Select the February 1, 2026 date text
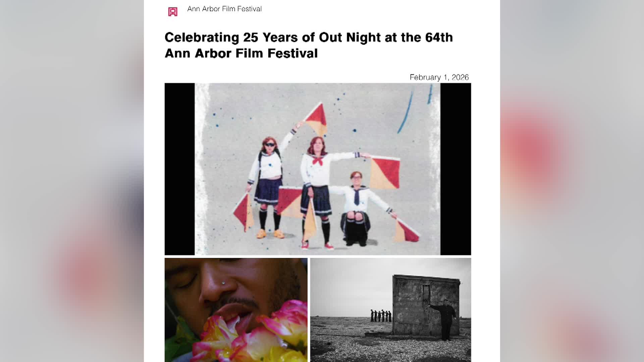The image size is (644, 362). (x=439, y=77)
